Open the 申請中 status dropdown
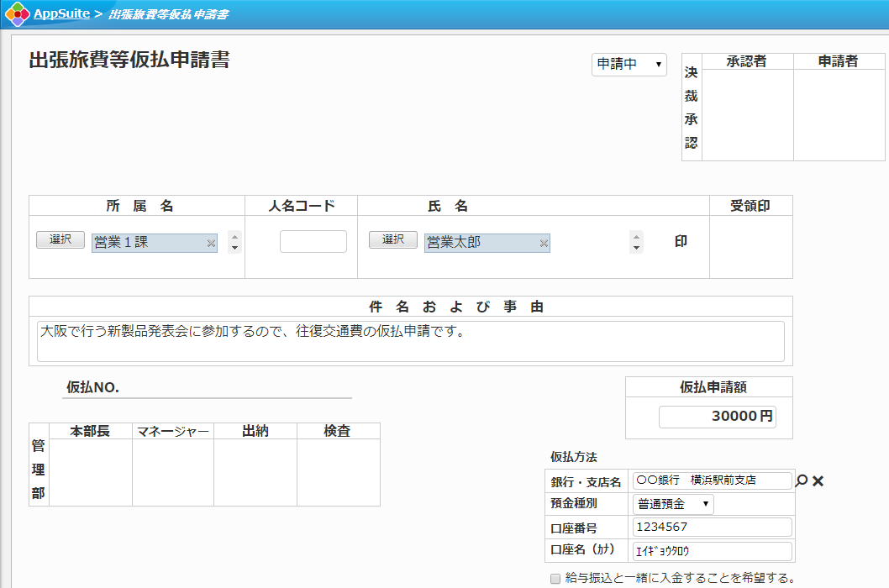 (x=629, y=64)
